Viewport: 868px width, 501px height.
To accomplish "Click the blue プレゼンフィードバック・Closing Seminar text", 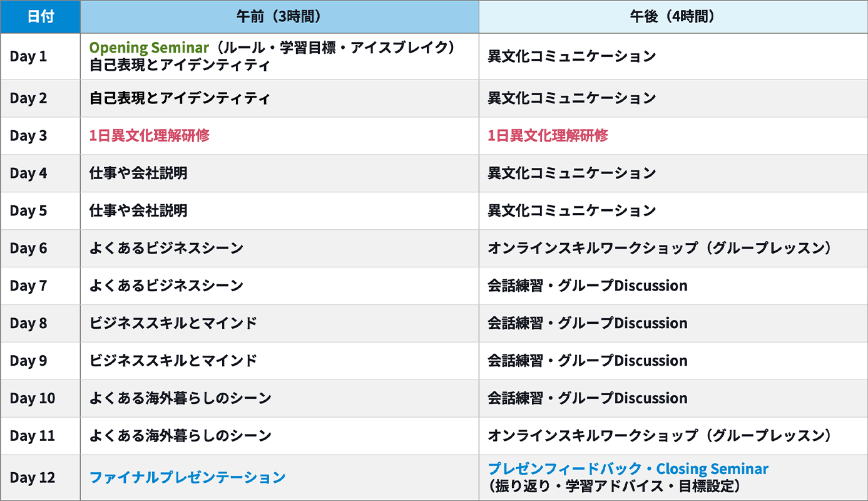I will coord(628,469).
